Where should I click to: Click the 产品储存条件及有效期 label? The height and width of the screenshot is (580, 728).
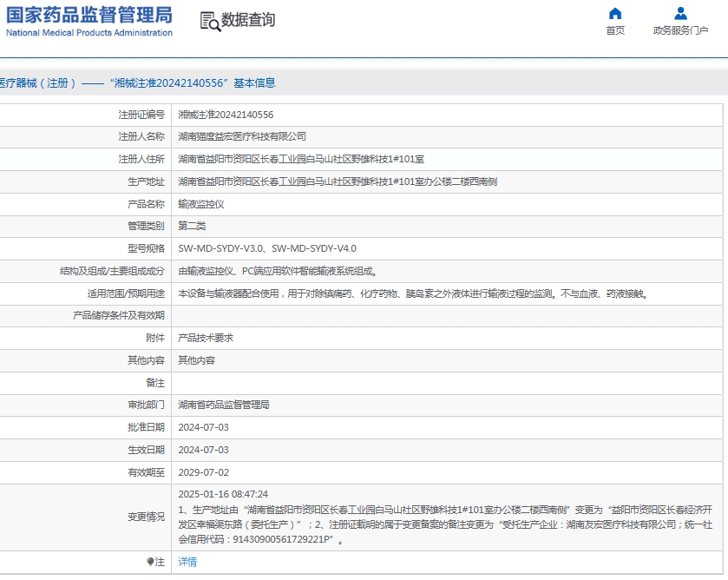click(x=119, y=316)
